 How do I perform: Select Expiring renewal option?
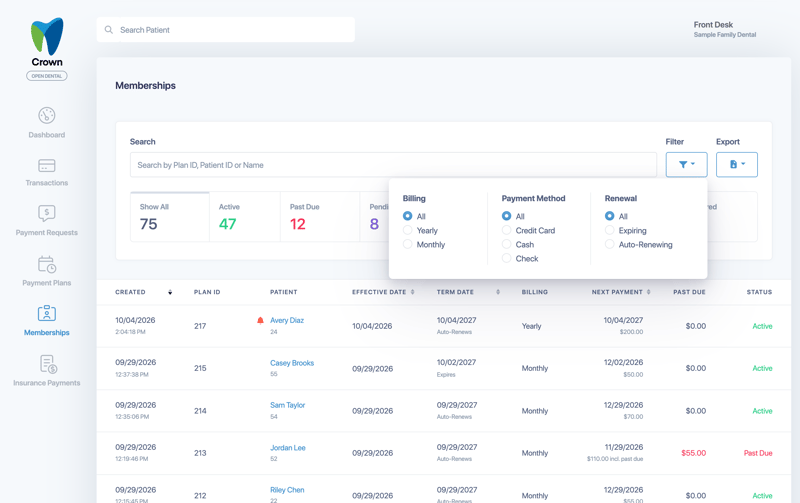(x=609, y=230)
